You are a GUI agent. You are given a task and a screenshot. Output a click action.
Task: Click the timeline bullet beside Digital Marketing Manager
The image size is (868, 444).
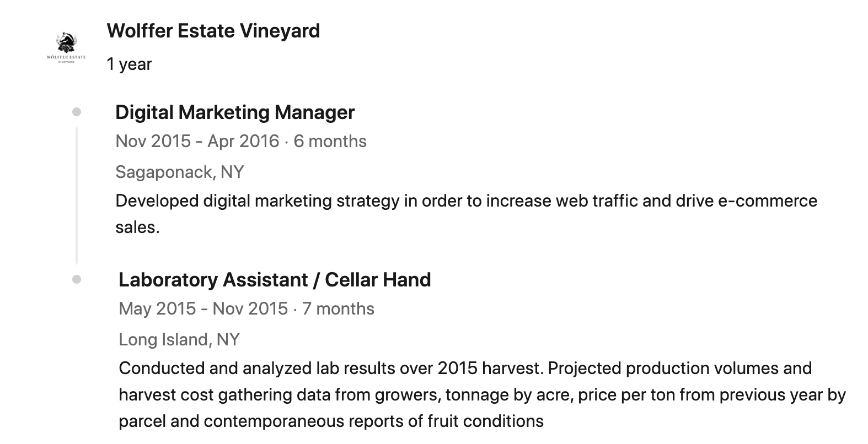77,112
